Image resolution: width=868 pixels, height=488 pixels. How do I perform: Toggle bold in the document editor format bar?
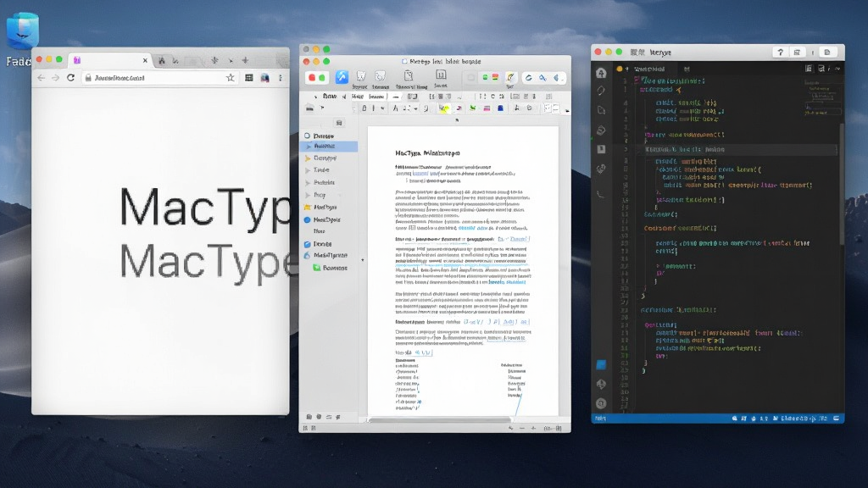[x=364, y=108]
